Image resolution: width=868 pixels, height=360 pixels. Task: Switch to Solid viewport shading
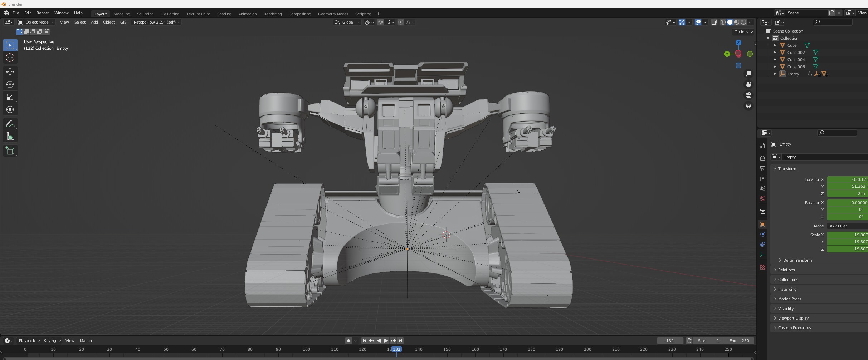(x=730, y=22)
